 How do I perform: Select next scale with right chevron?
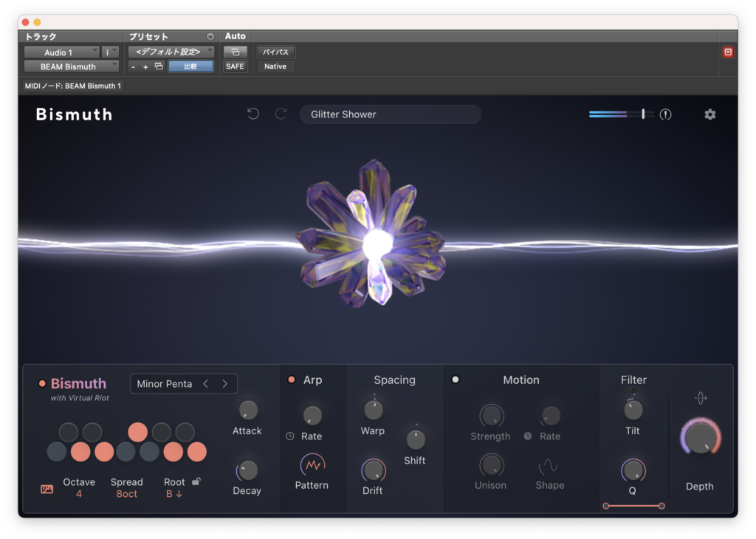click(x=224, y=384)
